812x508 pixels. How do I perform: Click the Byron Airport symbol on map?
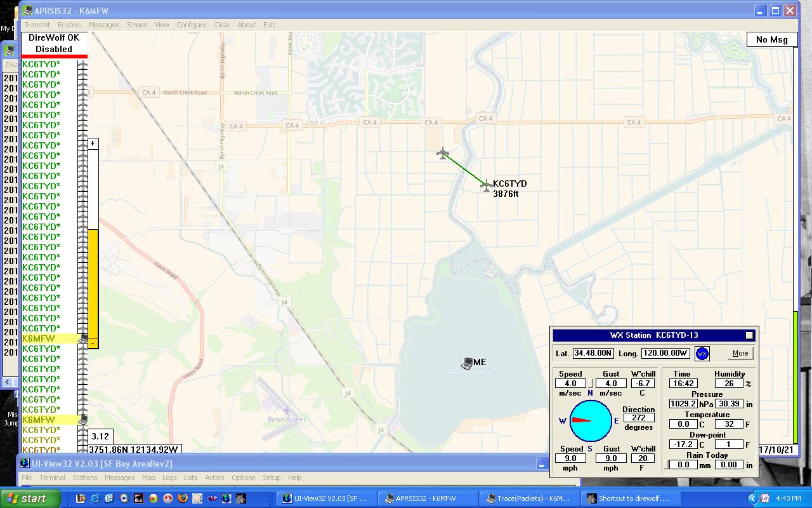pyautogui.click(x=287, y=410)
